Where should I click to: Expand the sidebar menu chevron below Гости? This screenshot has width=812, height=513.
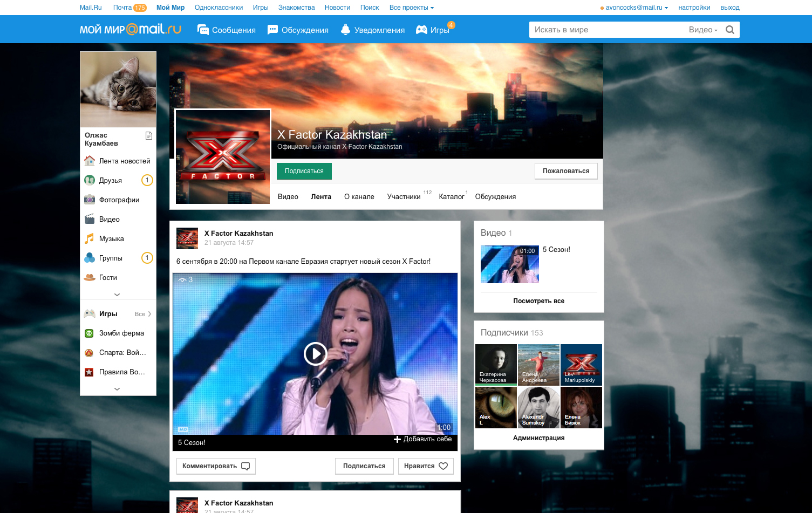[x=117, y=295]
